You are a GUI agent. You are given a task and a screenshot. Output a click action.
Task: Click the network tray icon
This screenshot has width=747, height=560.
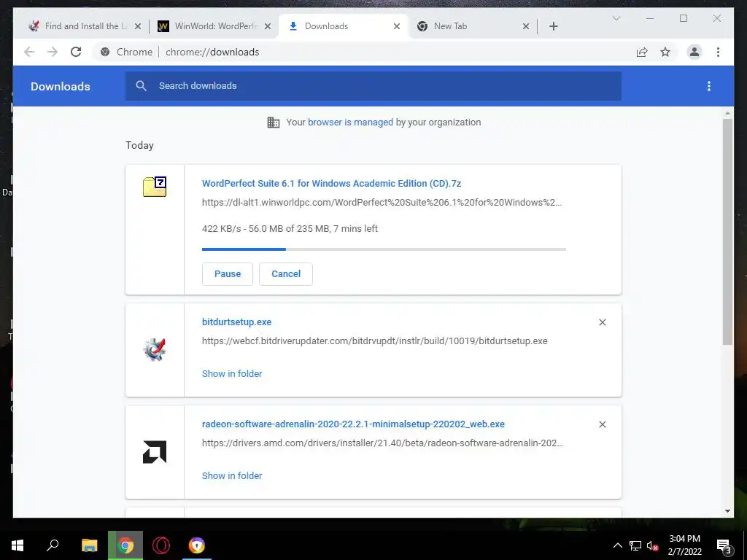click(635, 545)
